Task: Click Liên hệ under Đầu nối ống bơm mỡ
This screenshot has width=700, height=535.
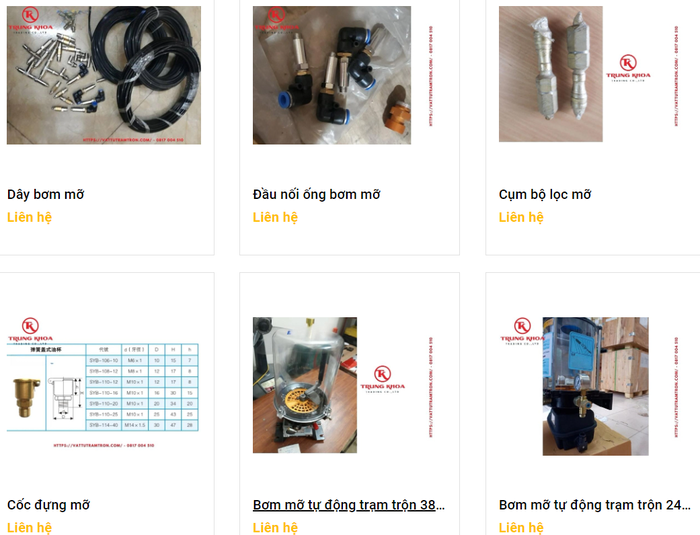Action: 275,217
